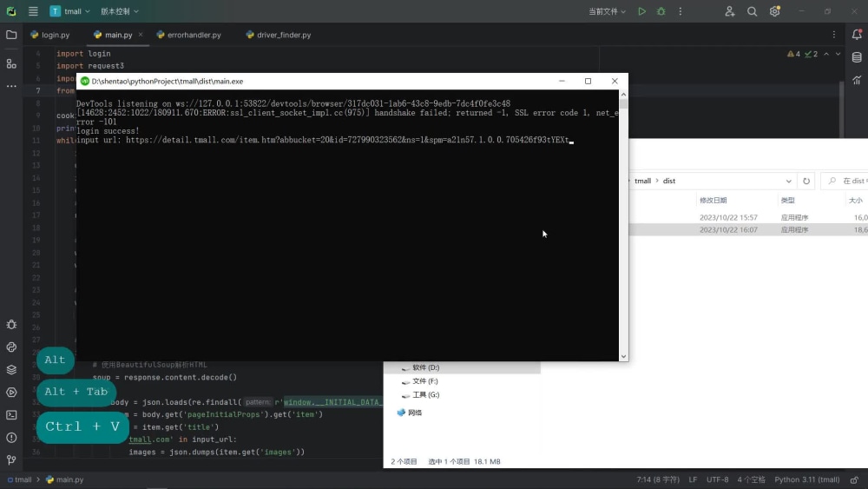Open more run actions vertical dots
Image resolution: width=868 pixels, height=489 pixels.
pos(681,11)
